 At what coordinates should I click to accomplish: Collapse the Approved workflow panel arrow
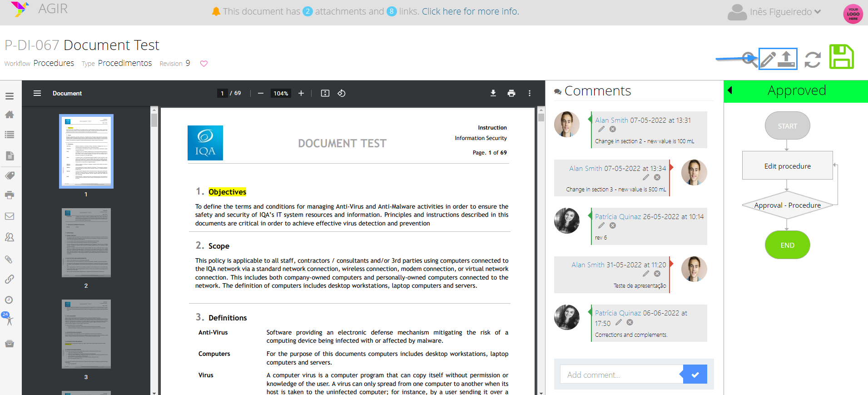pyautogui.click(x=730, y=90)
